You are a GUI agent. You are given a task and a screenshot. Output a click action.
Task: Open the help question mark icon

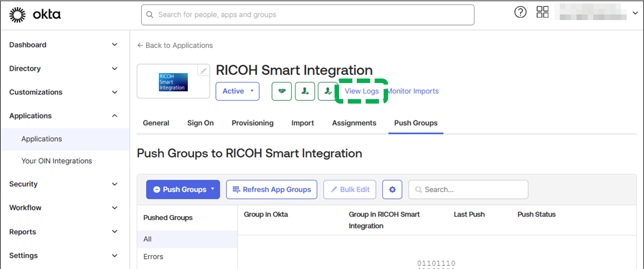pos(520,13)
